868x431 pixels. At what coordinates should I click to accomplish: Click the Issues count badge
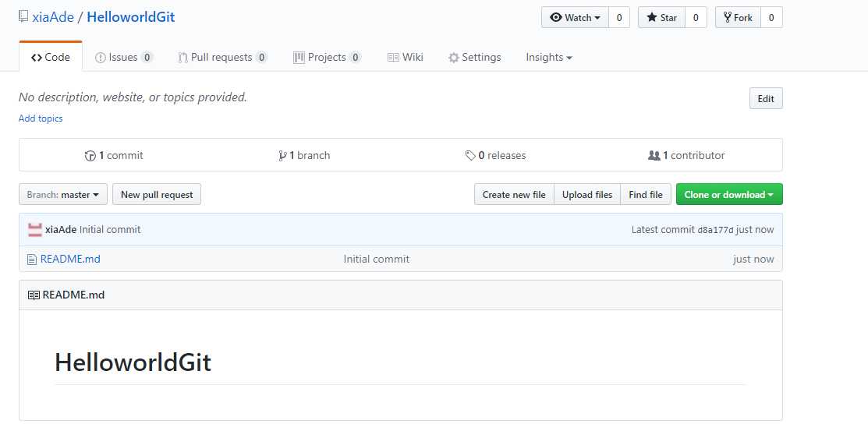(x=147, y=58)
